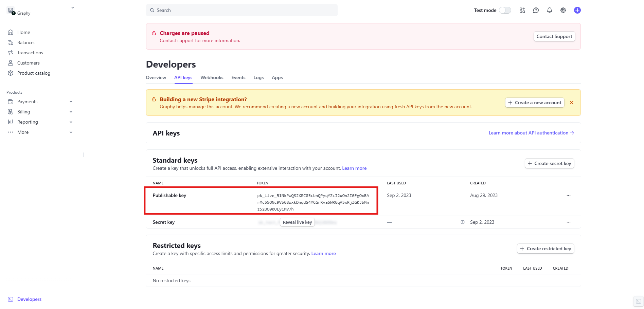
Task: Open Publishable key row options menu
Action: 568,195
